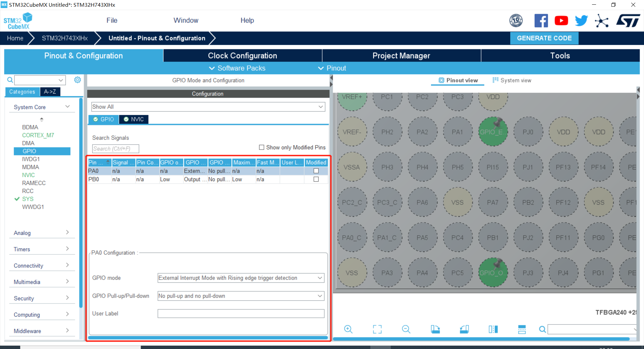
Task: Open the Show All filter dropdown
Action: tap(208, 107)
